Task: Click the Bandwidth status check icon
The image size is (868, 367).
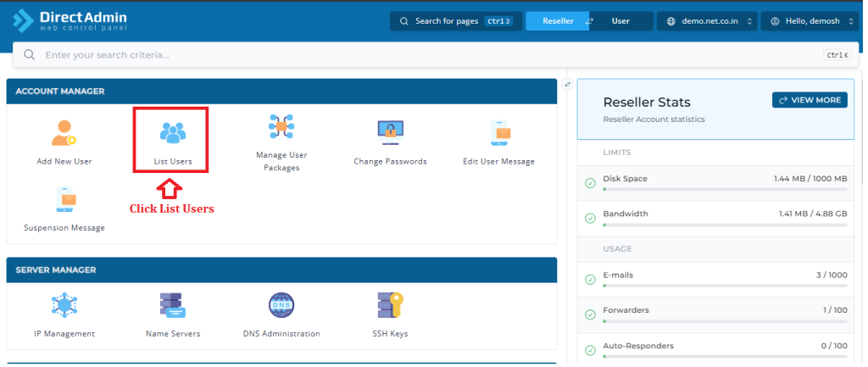Action: pyautogui.click(x=590, y=218)
